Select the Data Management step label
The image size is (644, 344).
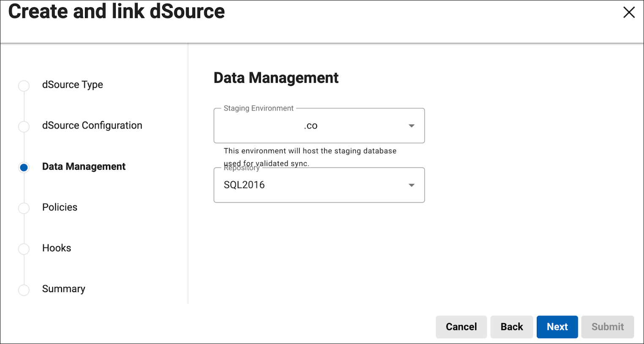point(84,167)
